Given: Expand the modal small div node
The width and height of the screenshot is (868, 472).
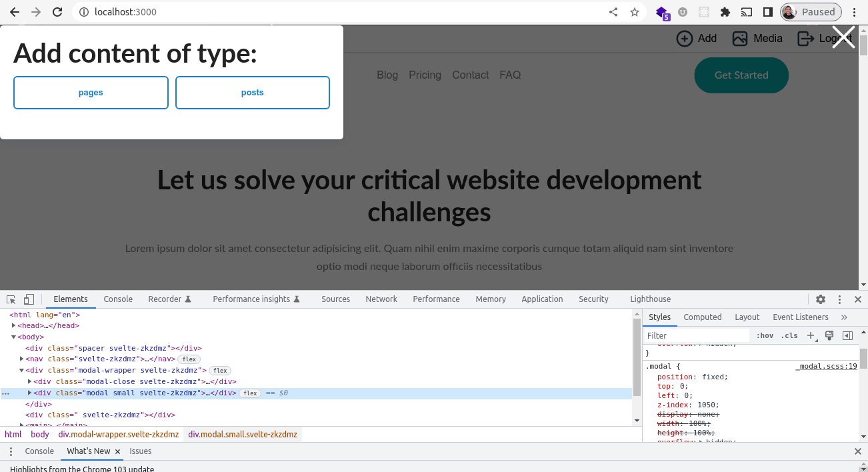Looking at the screenshot, I should point(30,393).
